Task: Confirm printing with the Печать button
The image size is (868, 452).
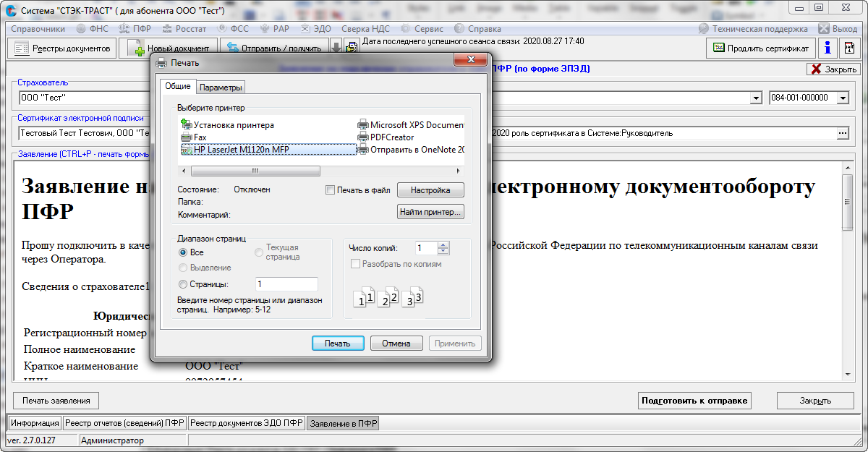Action: click(x=337, y=344)
